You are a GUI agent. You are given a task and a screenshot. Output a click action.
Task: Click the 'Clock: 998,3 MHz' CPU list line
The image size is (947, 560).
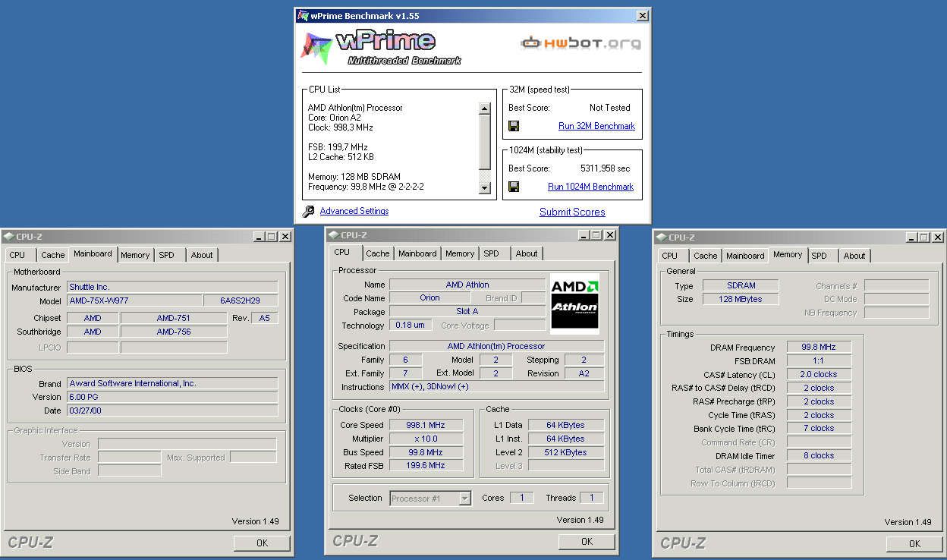tap(340, 127)
